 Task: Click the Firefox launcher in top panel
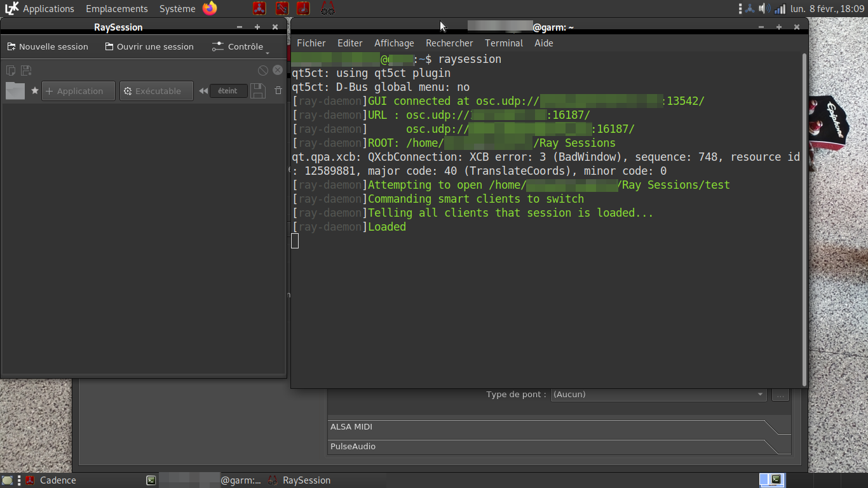210,8
